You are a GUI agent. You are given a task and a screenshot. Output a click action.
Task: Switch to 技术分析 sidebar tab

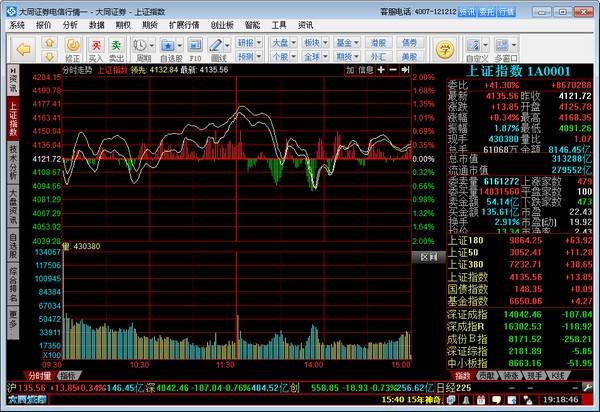tap(13, 156)
